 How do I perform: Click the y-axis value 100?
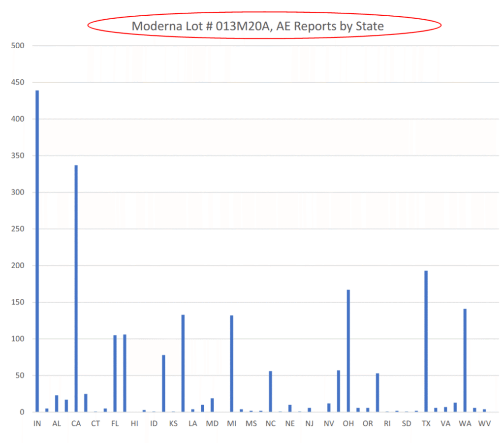[x=18, y=339]
